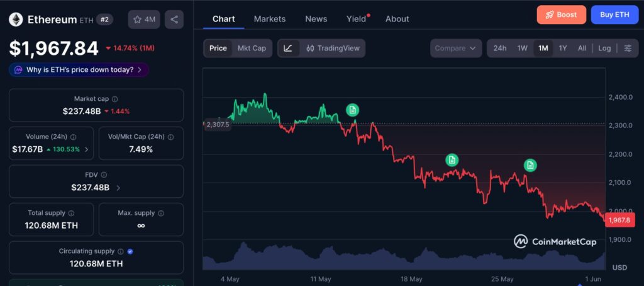
Task: Open Why is ETH's price down today
Action: [79, 69]
